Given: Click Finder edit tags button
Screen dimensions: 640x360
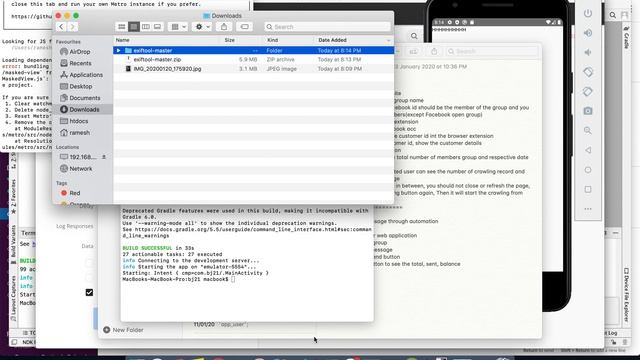Looking at the screenshot, I should pos(244,27).
